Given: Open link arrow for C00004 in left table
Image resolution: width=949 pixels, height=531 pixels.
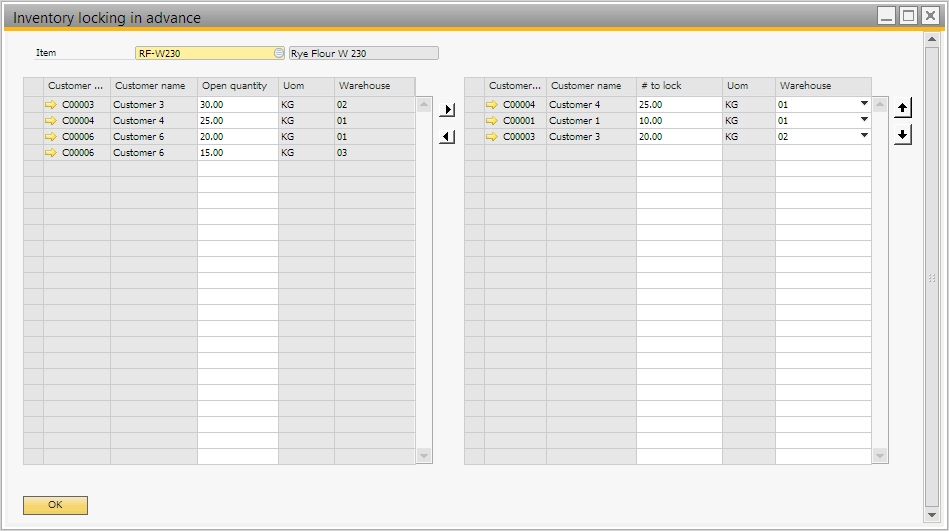Looking at the screenshot, I should click(x=51, y=120).
